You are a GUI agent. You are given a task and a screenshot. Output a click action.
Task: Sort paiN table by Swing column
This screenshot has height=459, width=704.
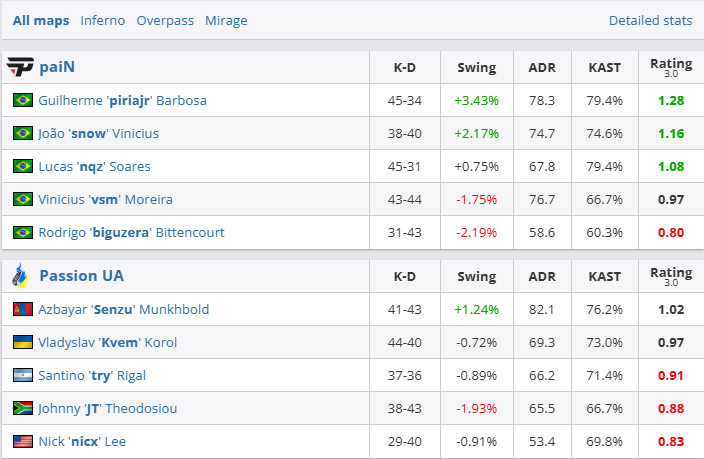click(x=476, y=67)
